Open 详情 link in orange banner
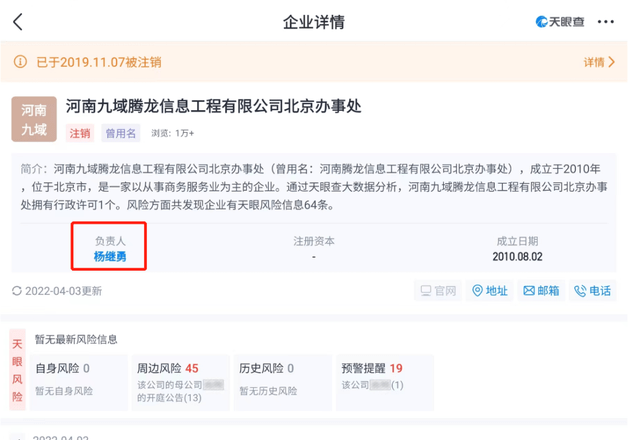The height and width of the screenshot is (440, 640). [599, 62]
